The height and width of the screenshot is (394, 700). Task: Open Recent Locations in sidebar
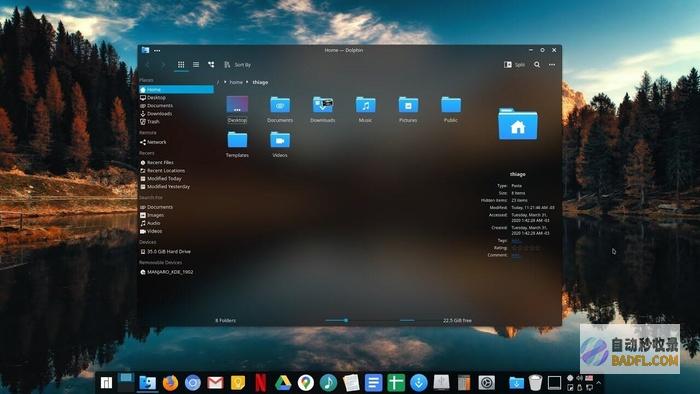(162, 171)
